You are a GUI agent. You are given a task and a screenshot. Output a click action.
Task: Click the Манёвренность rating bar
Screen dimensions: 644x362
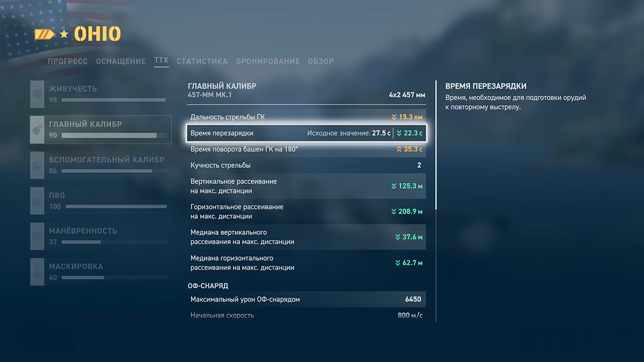pyautogui.click(x=114, y=242)
